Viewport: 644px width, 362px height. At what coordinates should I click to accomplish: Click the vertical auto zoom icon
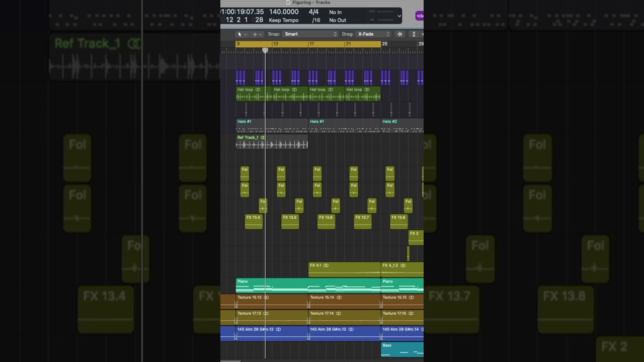point(414,34)
